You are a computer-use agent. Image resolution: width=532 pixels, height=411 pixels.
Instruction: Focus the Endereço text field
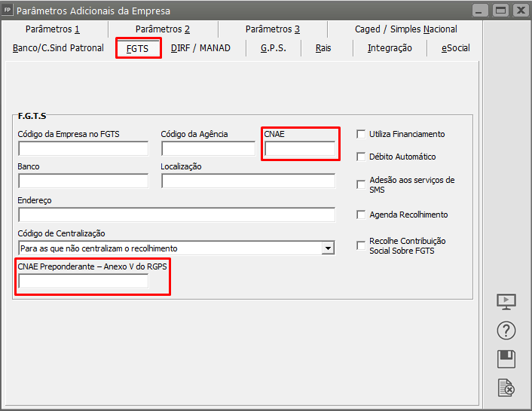[x=177, y=215]
